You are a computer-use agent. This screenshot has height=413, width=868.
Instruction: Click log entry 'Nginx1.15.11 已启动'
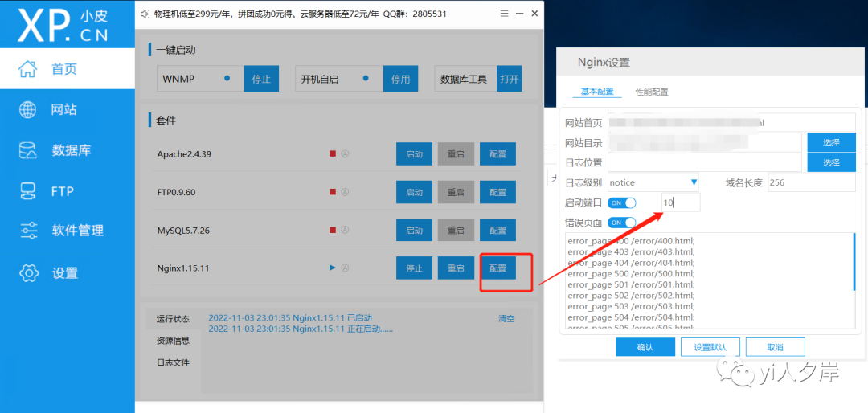[x=290, y=317]
